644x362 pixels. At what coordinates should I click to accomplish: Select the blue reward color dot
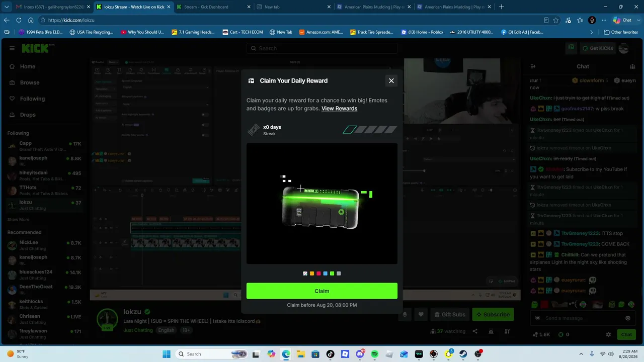pyautogui.click(x=326, y=274)
